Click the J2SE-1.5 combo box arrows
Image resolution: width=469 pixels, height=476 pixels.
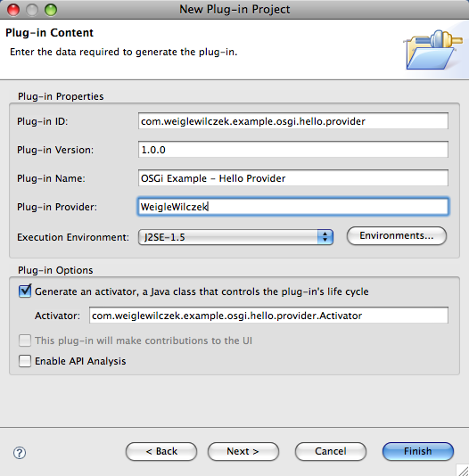pos(325,237)
